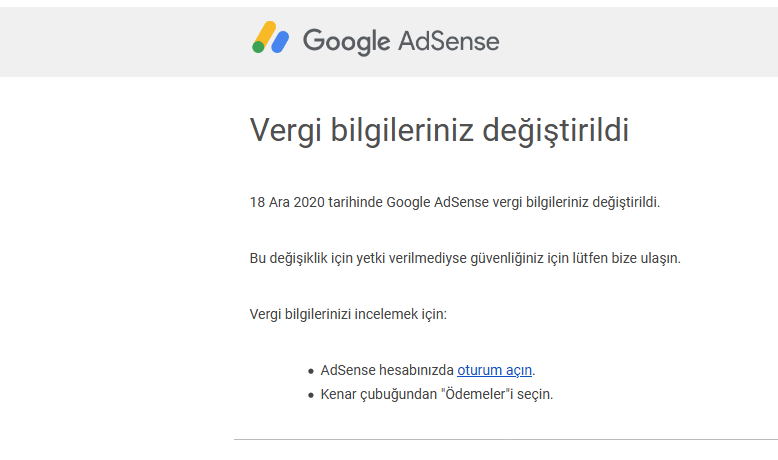The height and width of the screenshot is (460, 778).
Task: Click the bullet dot before "Kenar çubuğundan"
Action: 311,395
